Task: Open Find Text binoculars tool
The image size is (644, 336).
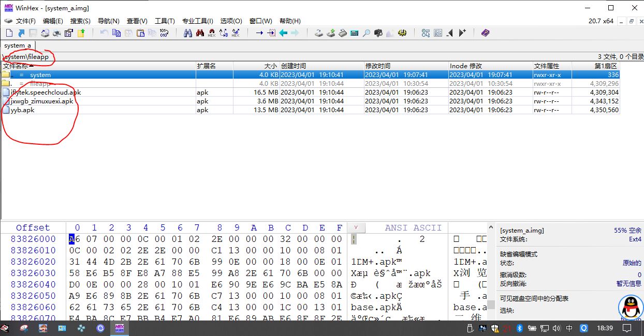Action: [187, 33]
